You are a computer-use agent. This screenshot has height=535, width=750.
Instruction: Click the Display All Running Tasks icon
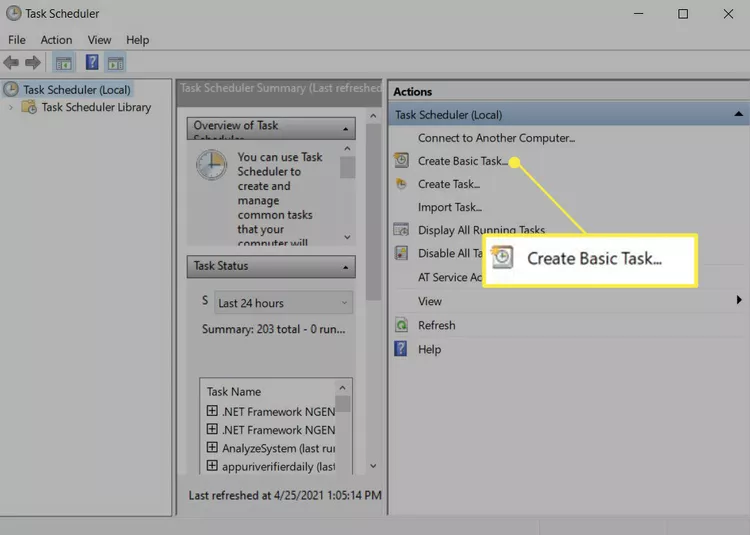[401, 230]
